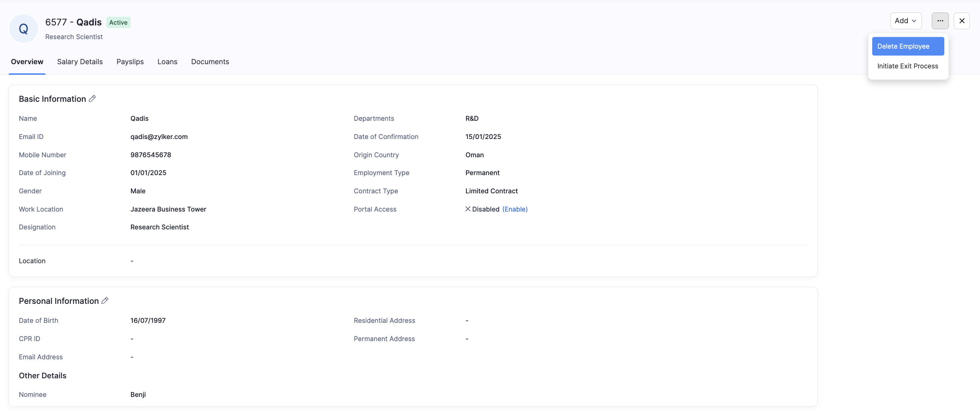Viewport: 980px width, 414px height.
Task: View the Documents tab
Action: click(210, 62)
